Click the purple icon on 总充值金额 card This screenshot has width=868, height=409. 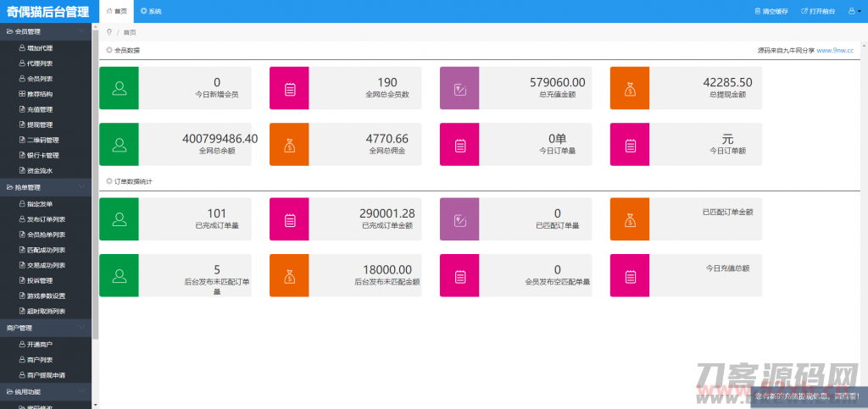(459, 88)
